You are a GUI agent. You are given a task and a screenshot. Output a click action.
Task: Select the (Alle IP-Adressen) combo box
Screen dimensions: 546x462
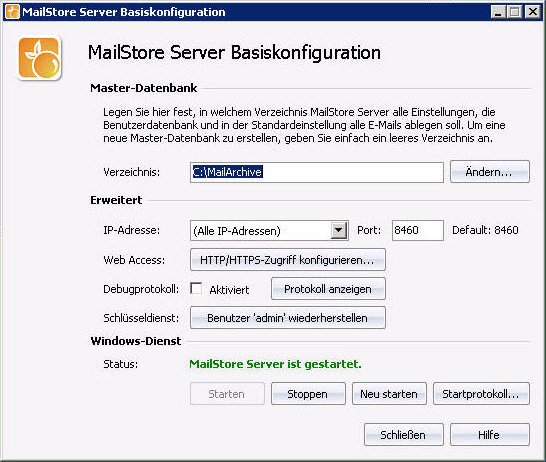tap(269, 230)
